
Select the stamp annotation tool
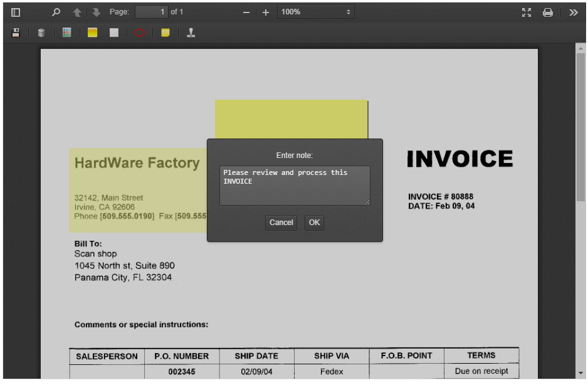pyautogui.click(x=191, y=33)
